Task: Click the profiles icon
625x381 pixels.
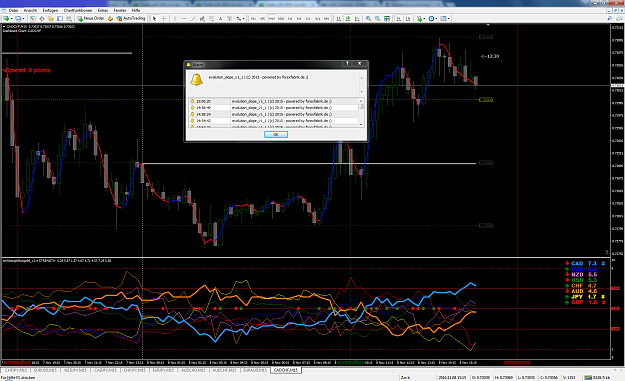Action: click(x=18, y=18)
